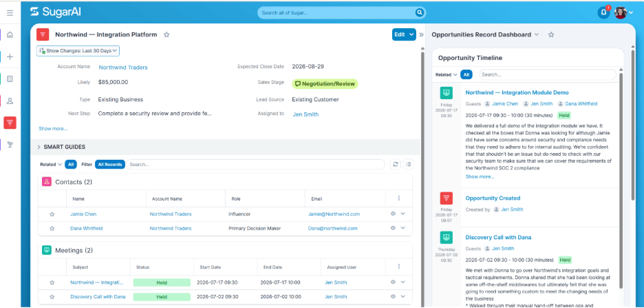
Task: Click the Meetings subpanel green icon
Action: pos(47,250)
